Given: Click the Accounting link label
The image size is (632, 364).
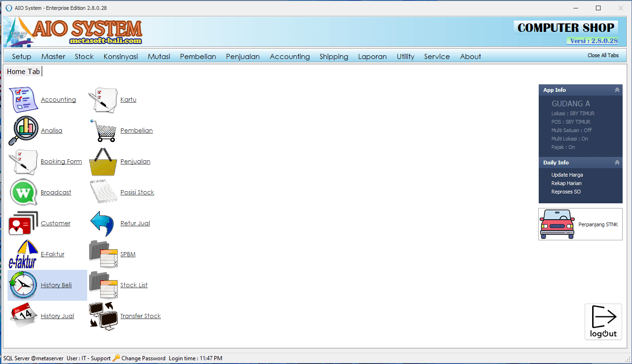Looking at the screenshot, I should point(58,99).
